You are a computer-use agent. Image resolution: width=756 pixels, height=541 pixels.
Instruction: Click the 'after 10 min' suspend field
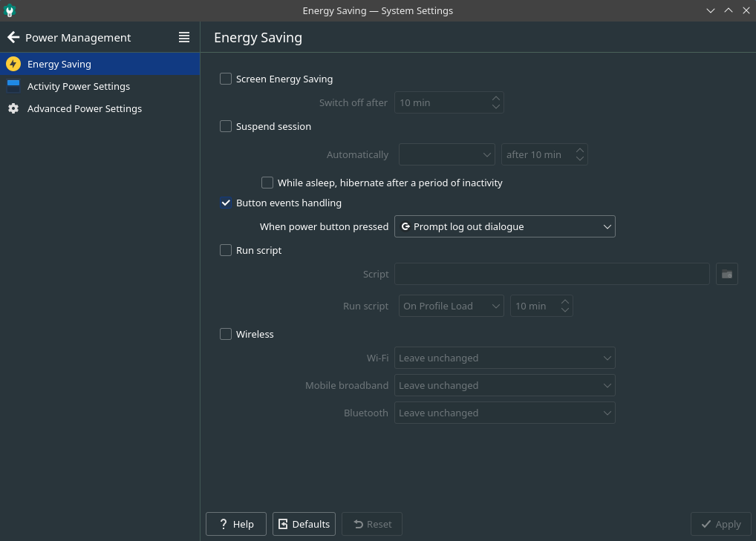(x=544, y=154)
